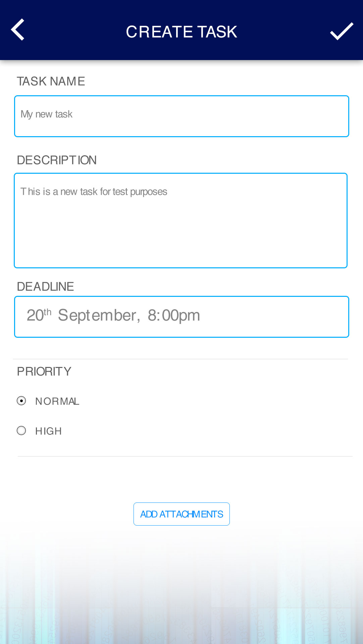Screen dimensions: 363x644
Task: Click the divider line below HIGH option
Action: click(185, 456)
